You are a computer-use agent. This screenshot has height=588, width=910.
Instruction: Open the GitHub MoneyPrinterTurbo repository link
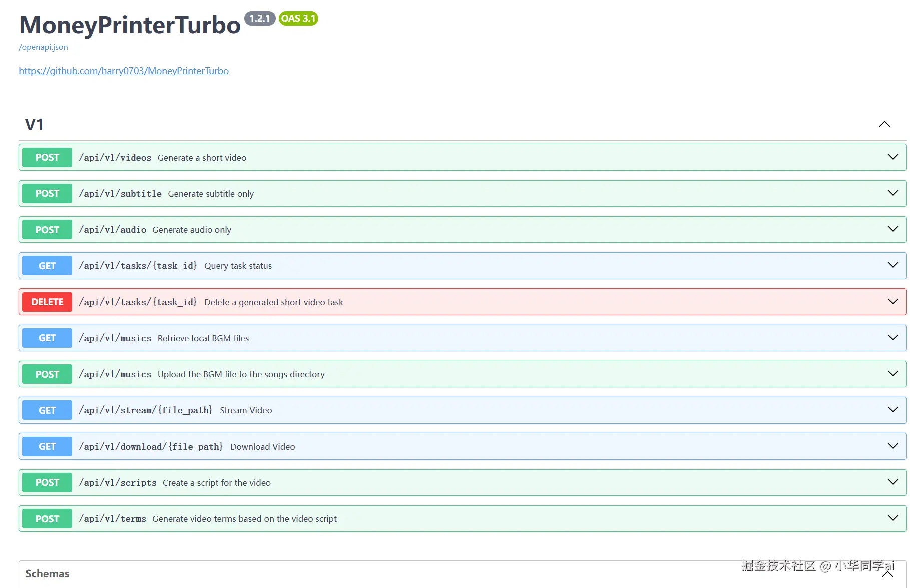pyautogui.click(x=124, y=71)
